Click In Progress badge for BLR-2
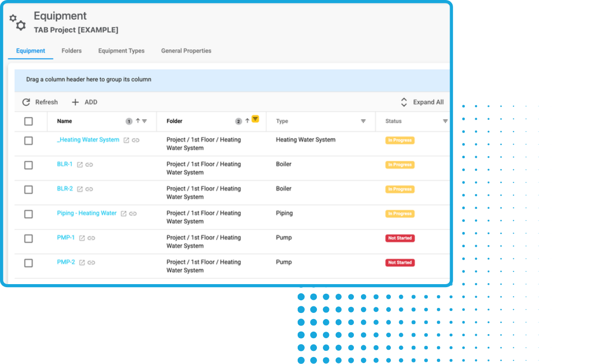Image resolution: width=610 pixels, height=364 pixels. pyautogui.click(x=400, y=189)
